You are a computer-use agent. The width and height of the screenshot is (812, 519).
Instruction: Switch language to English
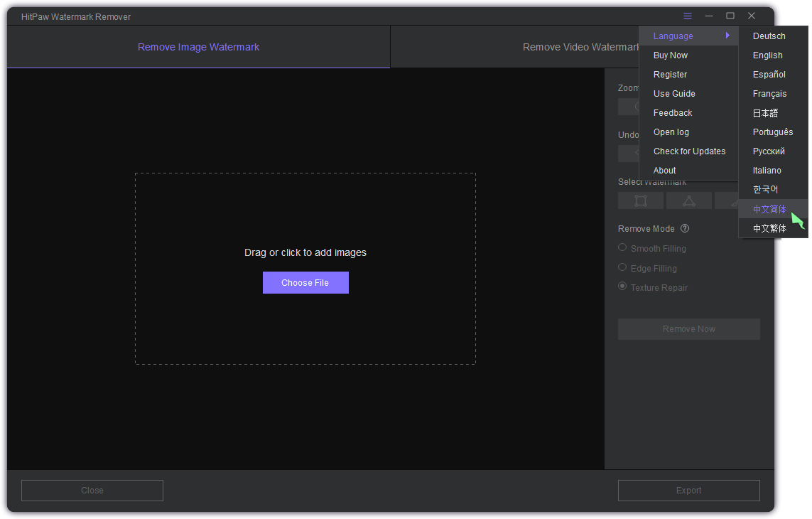click(768, 55)
